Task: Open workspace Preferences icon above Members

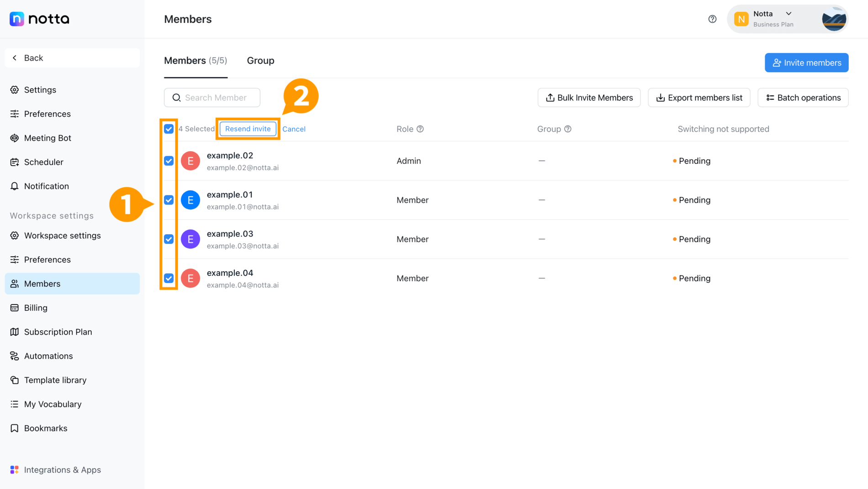Action: click(15, 260)
